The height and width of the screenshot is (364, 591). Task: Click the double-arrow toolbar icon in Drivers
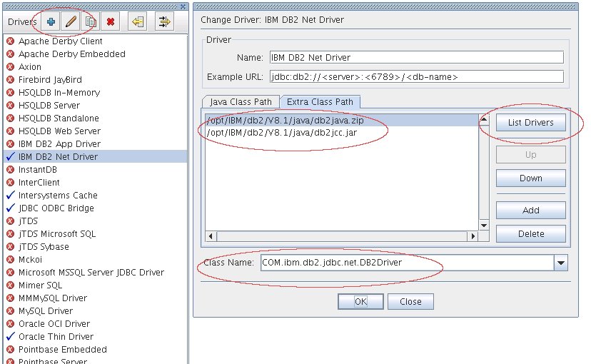point(164,21)
